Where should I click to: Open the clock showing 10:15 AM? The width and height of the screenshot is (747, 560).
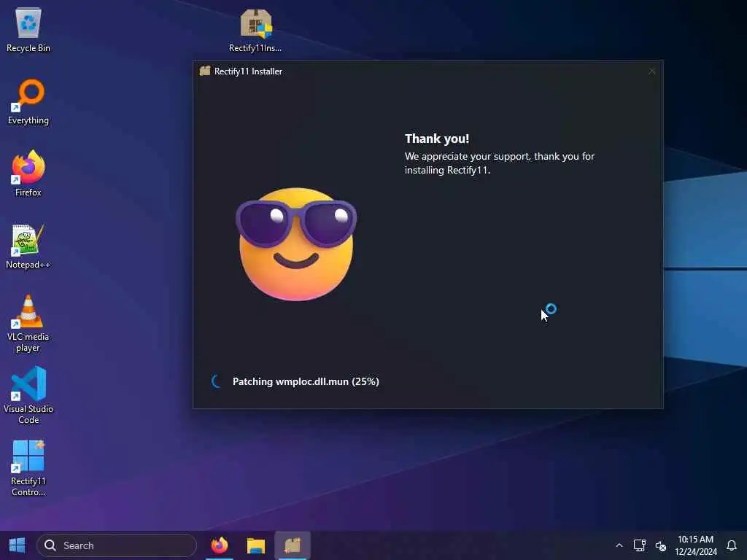695,545
